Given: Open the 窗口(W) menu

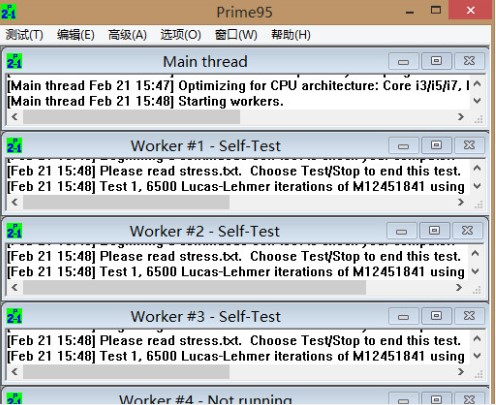Looking at the screenshot, I should 236,35.
